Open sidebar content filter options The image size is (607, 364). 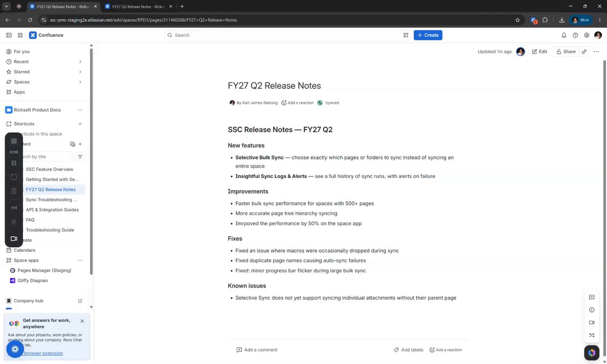point(80,157)
